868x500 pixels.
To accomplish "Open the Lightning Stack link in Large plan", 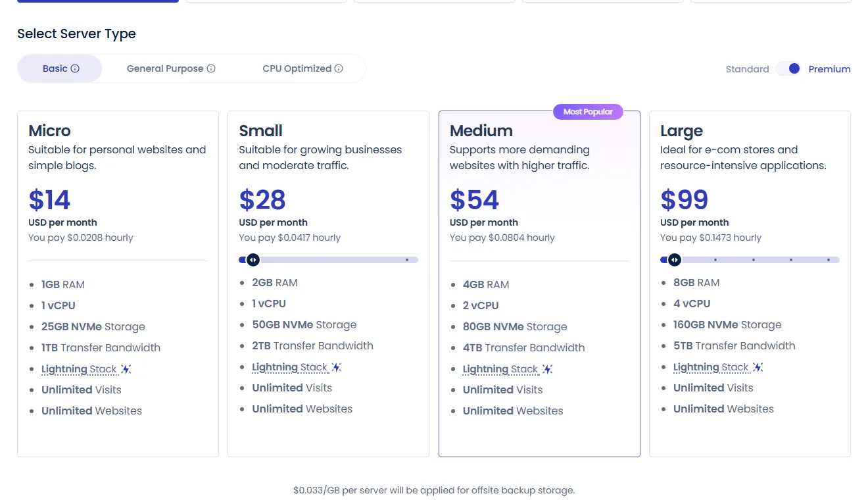I will pyautogui.click(x=711, y=367).
